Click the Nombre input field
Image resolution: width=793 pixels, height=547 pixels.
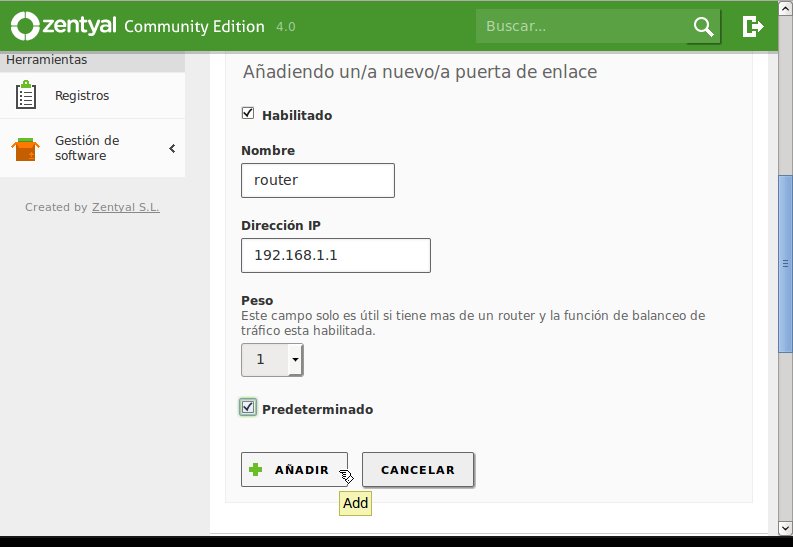(x=318, y=180)
